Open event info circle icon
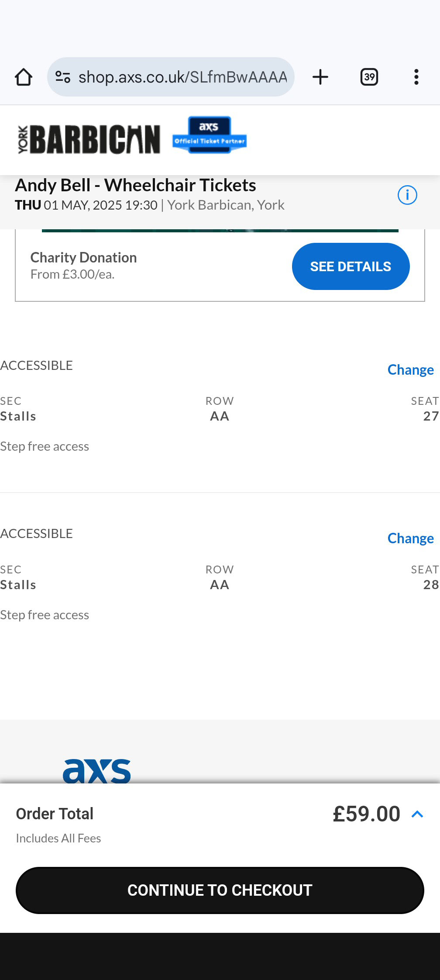 click(407, 195)
